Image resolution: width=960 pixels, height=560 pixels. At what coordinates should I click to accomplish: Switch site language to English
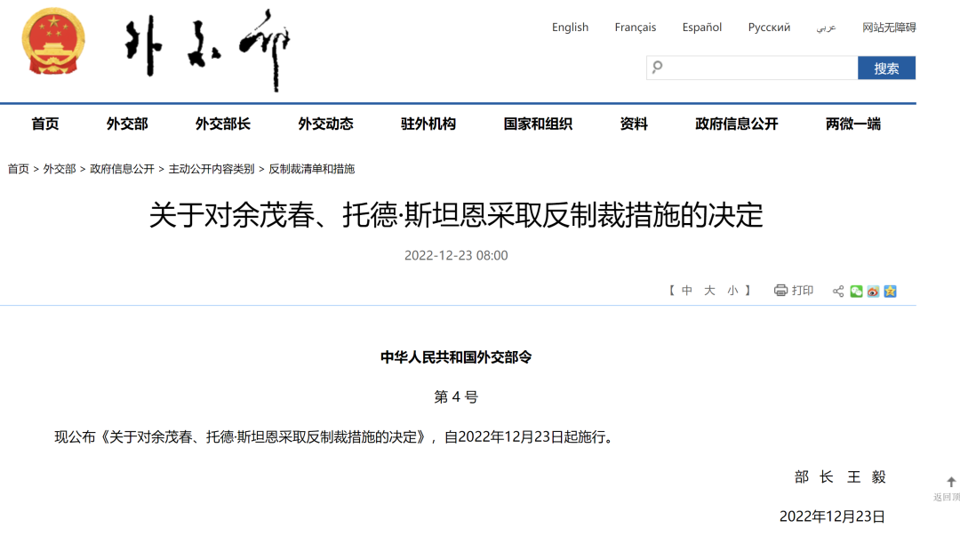(570, 28)
